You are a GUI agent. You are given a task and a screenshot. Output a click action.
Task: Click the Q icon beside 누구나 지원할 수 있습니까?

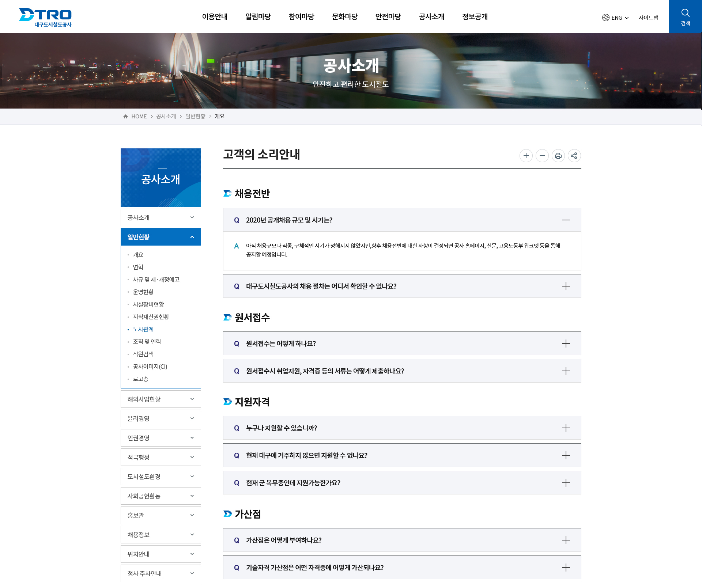tap(236, 428)
